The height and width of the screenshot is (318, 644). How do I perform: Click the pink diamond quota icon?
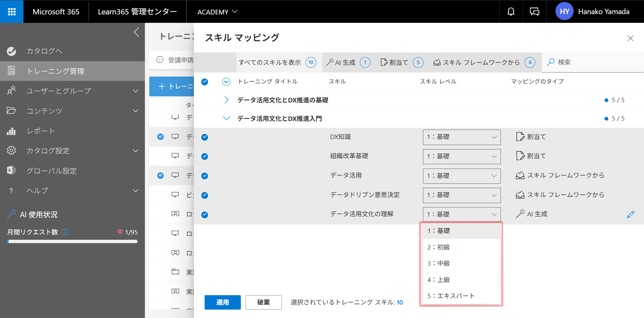120,232
